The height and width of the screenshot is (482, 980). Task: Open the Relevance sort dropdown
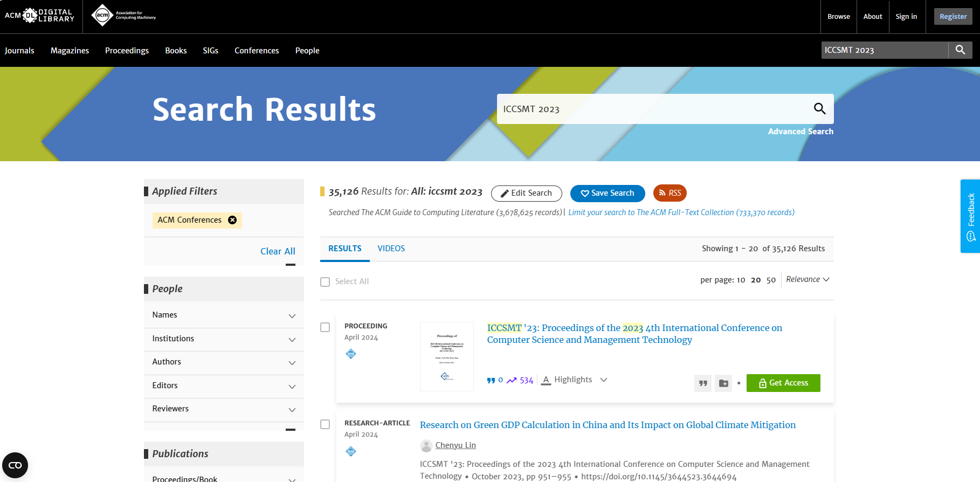point(808,279)
